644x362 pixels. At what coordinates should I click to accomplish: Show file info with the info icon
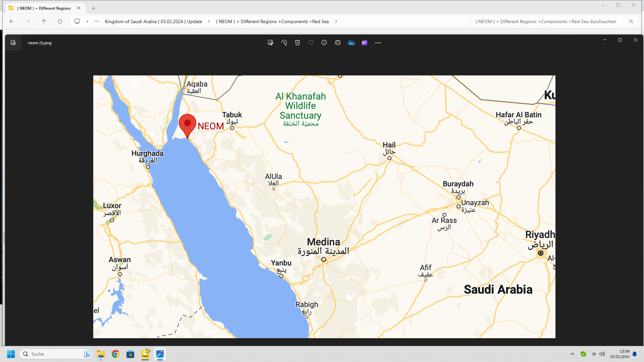click(324, 43)
